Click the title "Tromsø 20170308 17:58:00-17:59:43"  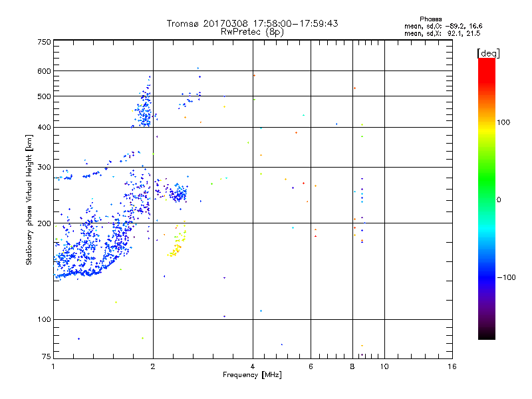point(252,23)
